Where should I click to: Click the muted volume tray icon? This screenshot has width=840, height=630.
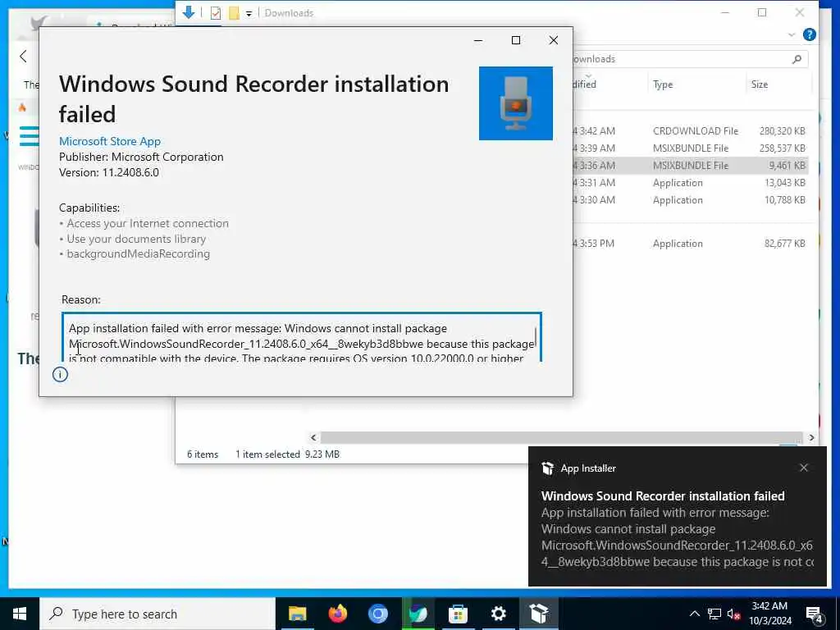(x=734, y=614)
